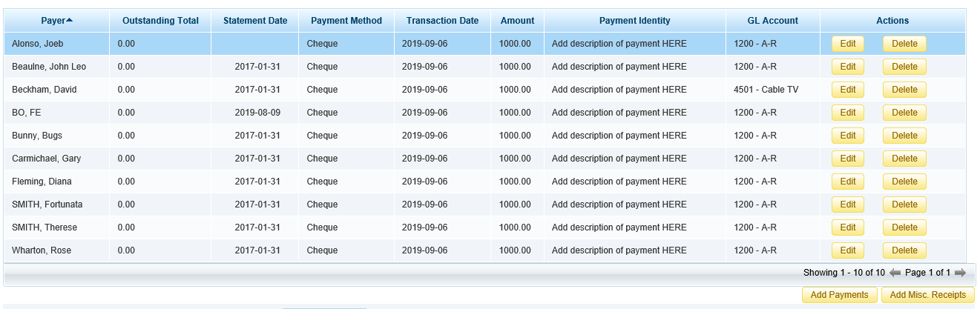
Task: Edit the Alonso, Joeb payment
Action: coord(848,44)
